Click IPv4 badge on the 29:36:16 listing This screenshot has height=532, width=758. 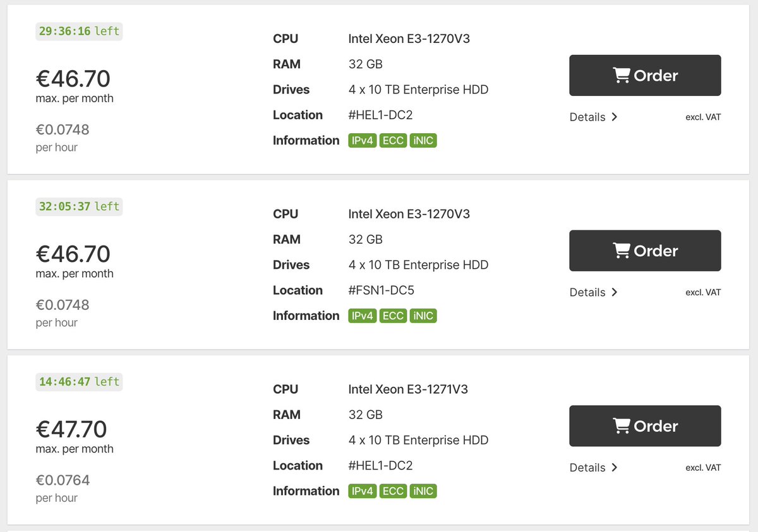point(362,140)
